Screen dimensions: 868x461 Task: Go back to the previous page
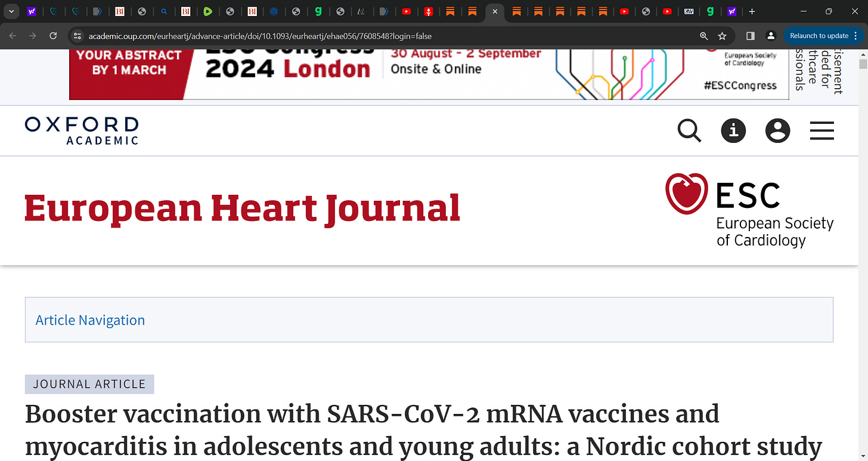point(13,36)
